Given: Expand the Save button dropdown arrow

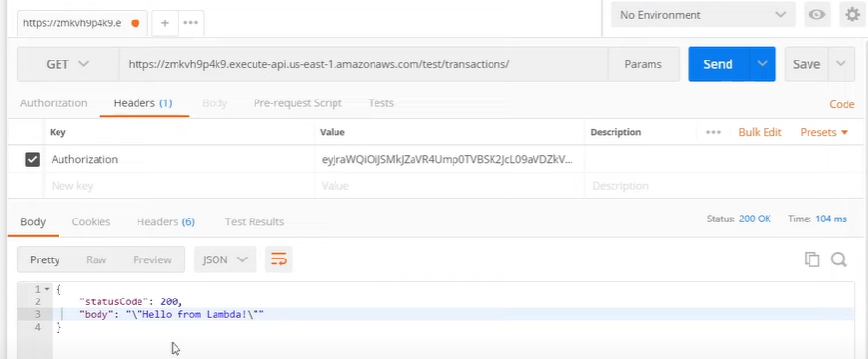Looking at the screenshot, I should tap(841, 64).
